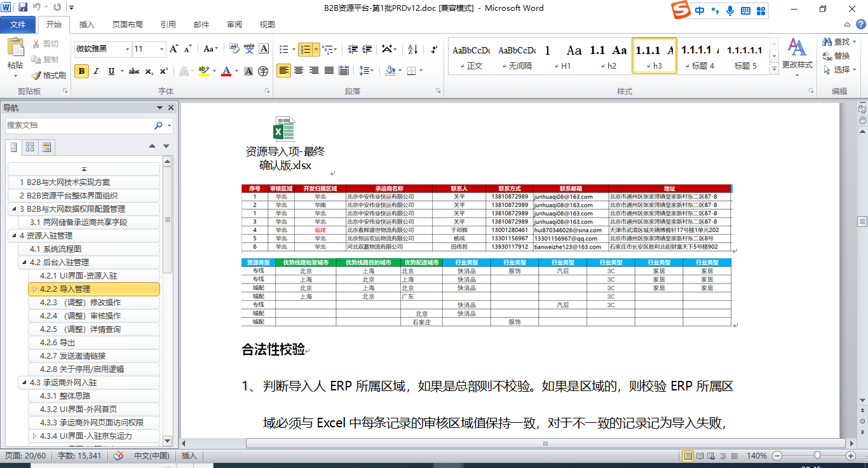Click the sort A-Z icon
The height and width of the screenshot is (468, 868).
(x=412, y=49)
